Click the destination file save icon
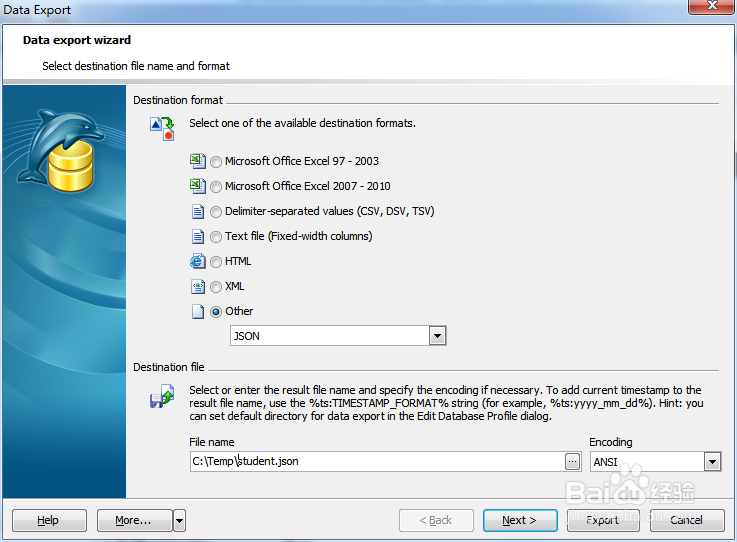Image resolution: width=737 pixels, height=542 pixels. point(162,396)
